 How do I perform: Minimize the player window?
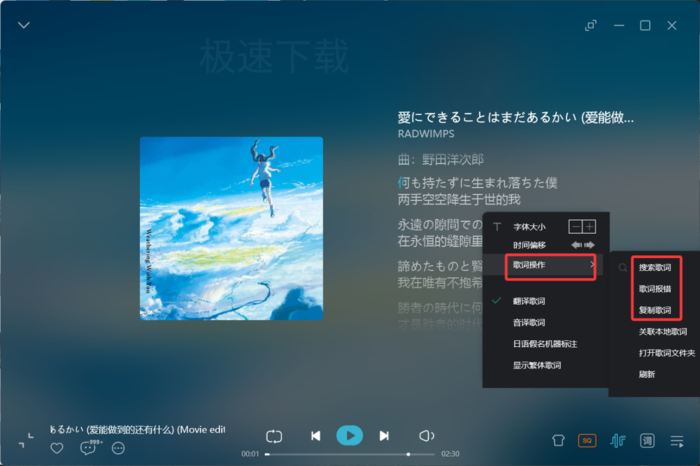click(619, 25)
